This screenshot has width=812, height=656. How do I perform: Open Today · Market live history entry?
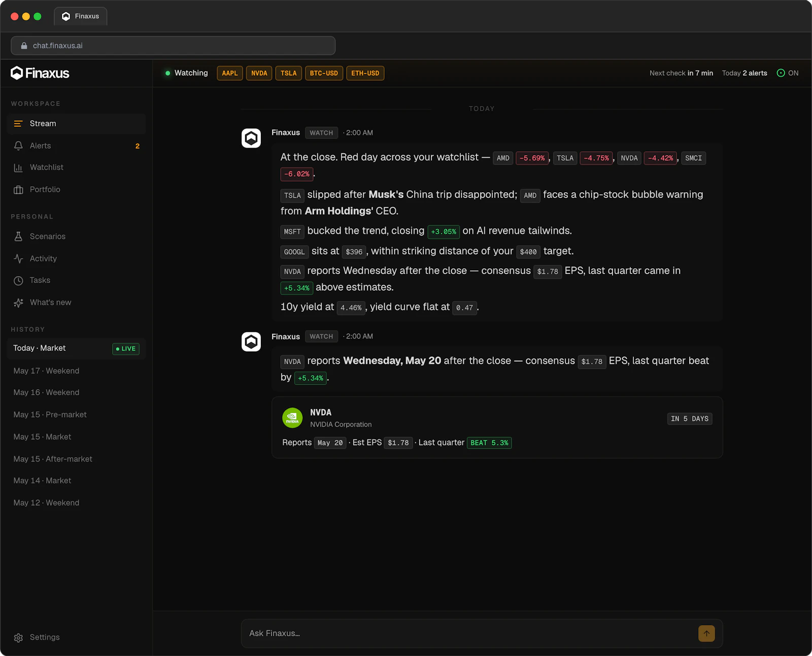pos(77,349)
